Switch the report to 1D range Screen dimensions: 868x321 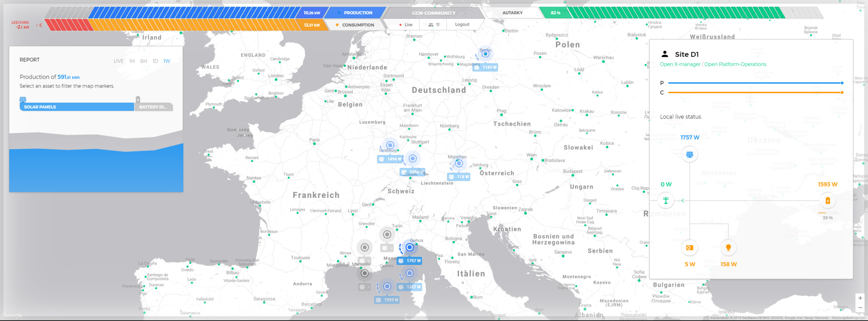click(155, 61)
